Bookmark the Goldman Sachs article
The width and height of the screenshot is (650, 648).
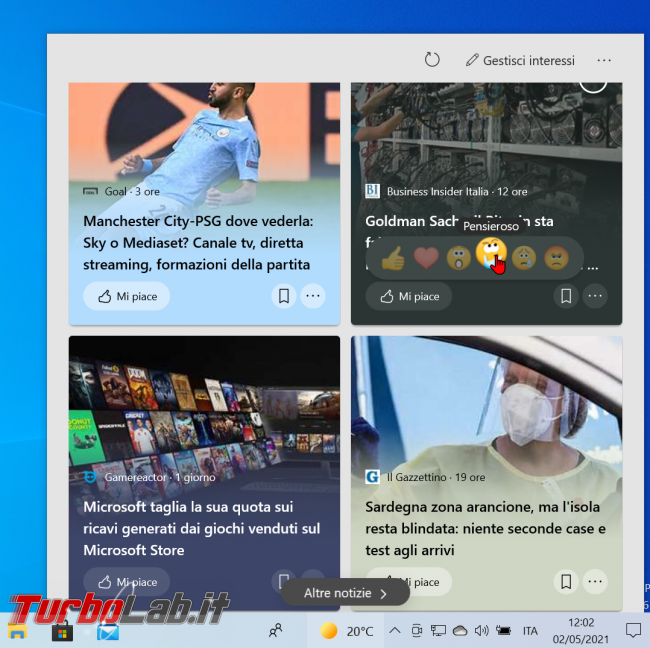coord(566,296)
